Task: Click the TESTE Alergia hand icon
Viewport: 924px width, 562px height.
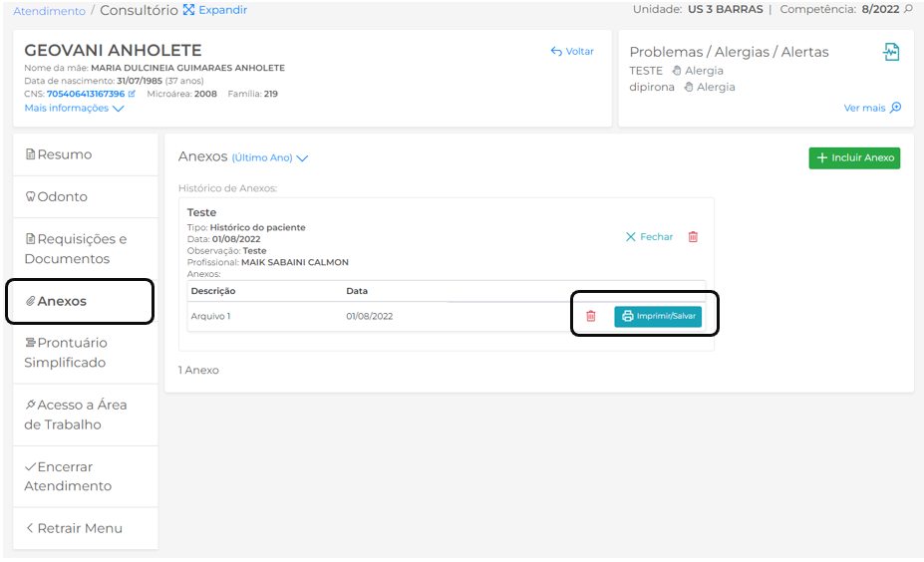Action: coord(677,71)
